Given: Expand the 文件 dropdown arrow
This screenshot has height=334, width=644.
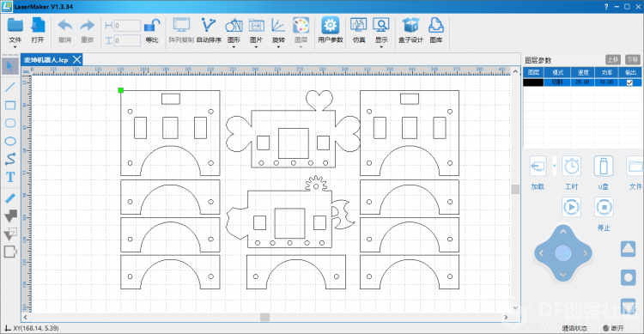Looking at the screenshot, I should point(15,47).
